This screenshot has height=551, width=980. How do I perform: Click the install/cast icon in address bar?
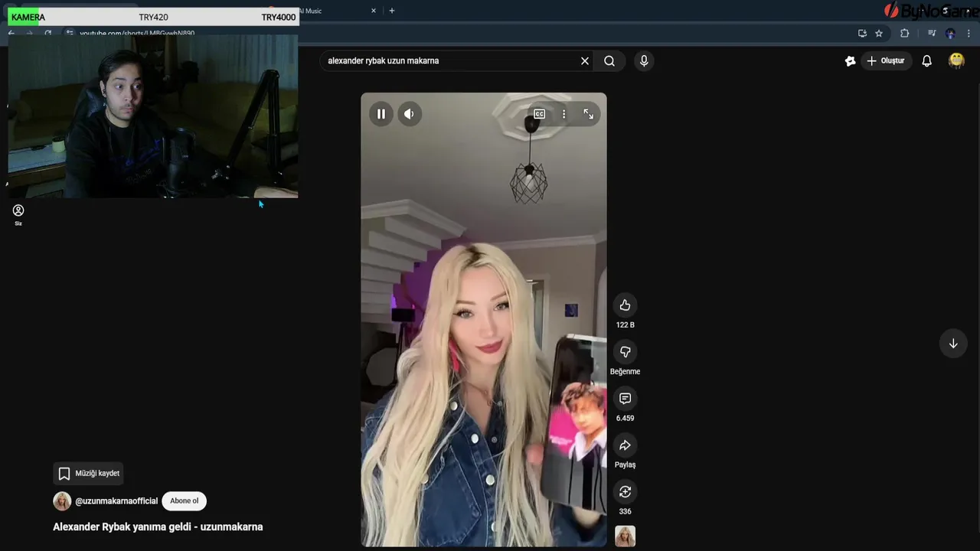point(862,33)
